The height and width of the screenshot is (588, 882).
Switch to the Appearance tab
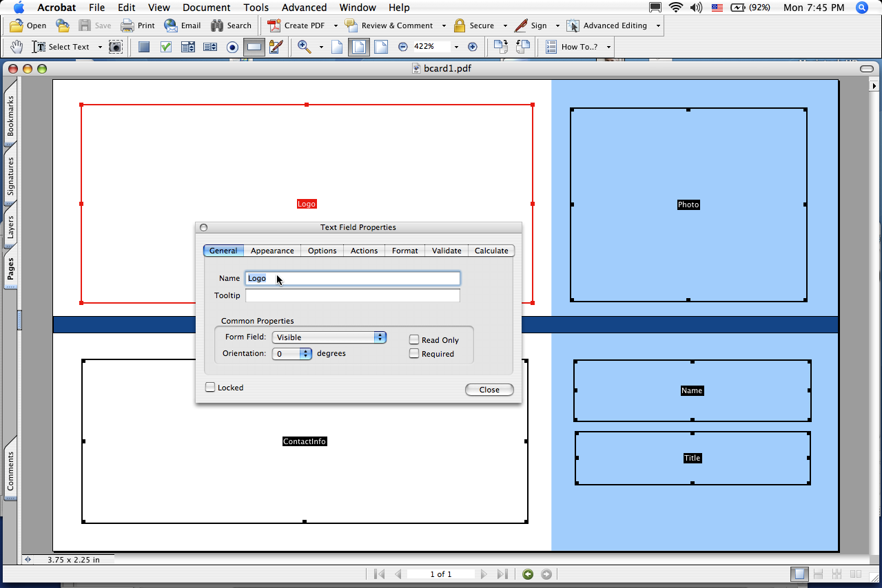[272, 251]
